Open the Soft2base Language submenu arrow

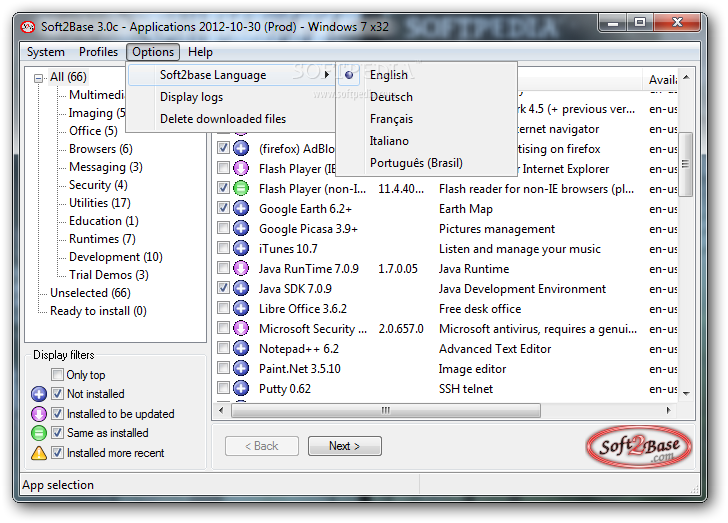[327, 75]
